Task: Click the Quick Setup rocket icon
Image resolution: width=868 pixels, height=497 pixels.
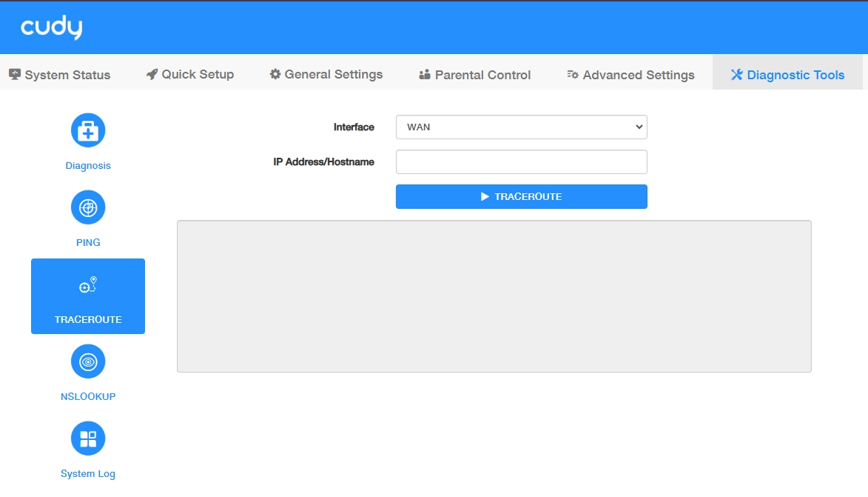Action: [x=152, y=74]
